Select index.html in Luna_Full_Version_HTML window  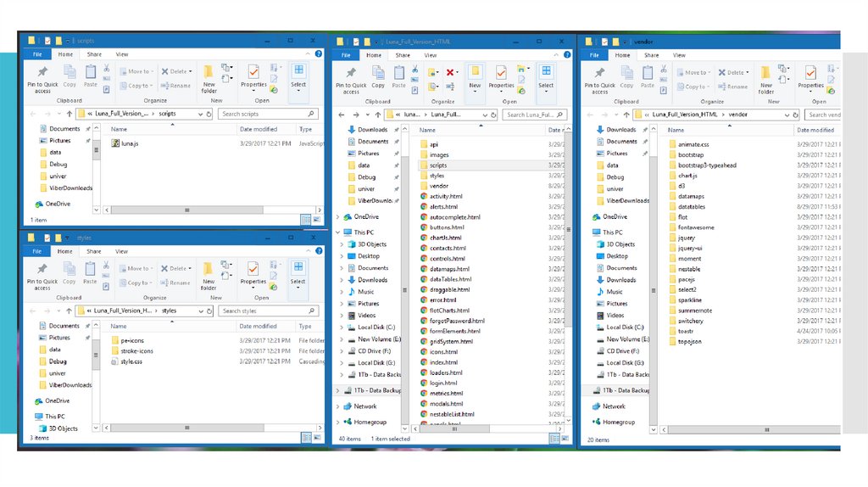coord(444,362)
